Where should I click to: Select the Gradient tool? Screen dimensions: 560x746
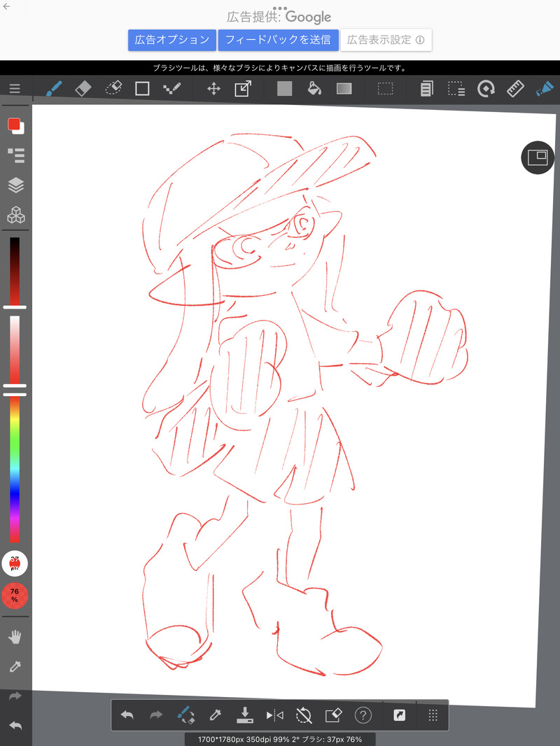pos(344,88)
